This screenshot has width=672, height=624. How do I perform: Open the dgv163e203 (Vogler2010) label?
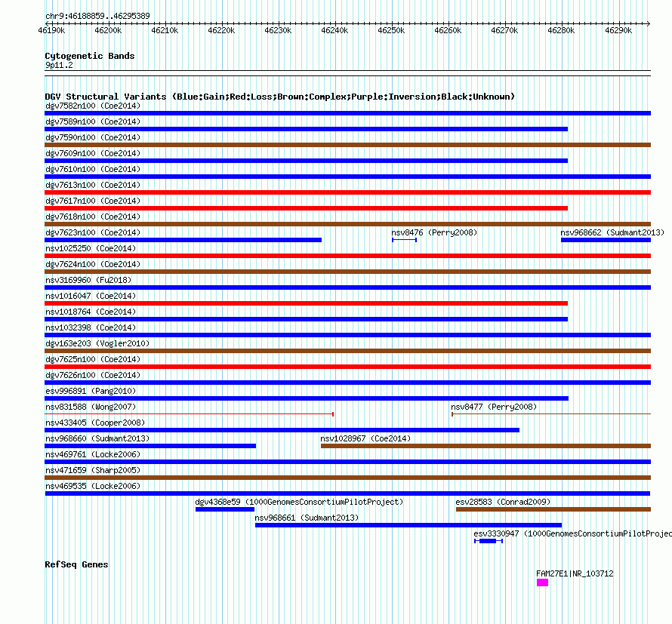pos(97,343)
